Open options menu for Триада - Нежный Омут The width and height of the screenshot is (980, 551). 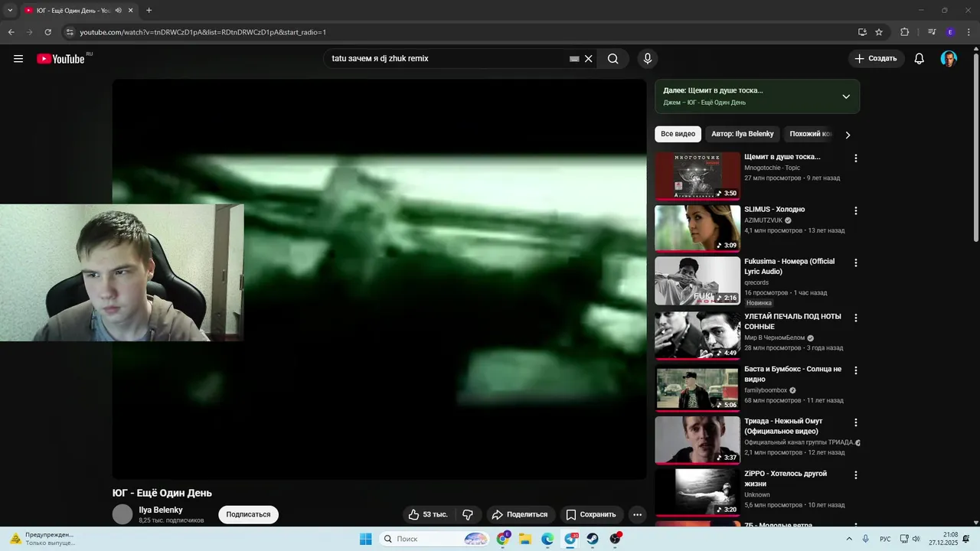pos(856,422)
